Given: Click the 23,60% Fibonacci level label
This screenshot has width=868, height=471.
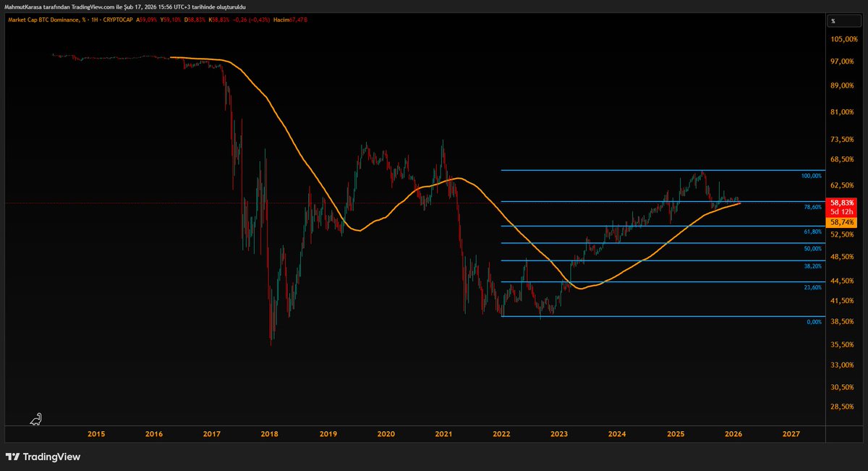Looking at the screenshot, I should click(813, 287).
